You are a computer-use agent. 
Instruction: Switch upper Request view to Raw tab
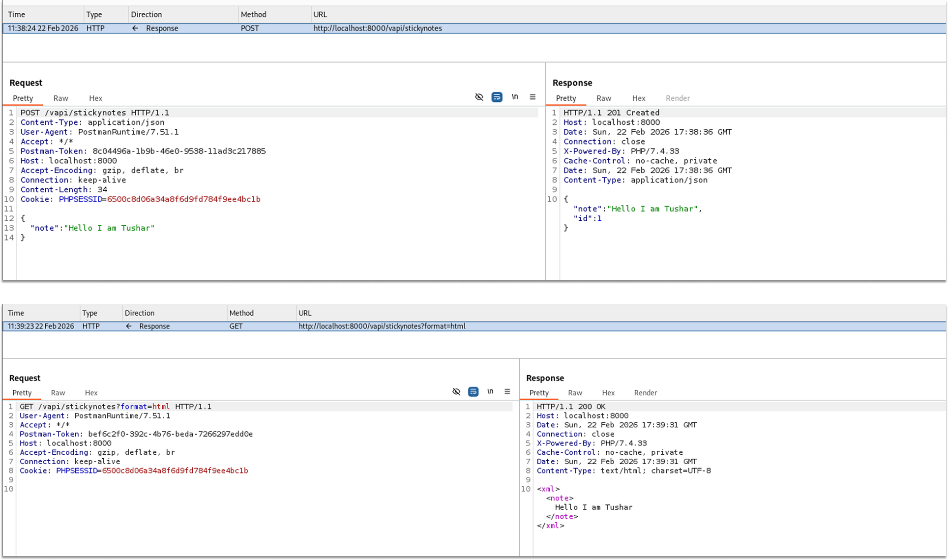coord(61,98)
